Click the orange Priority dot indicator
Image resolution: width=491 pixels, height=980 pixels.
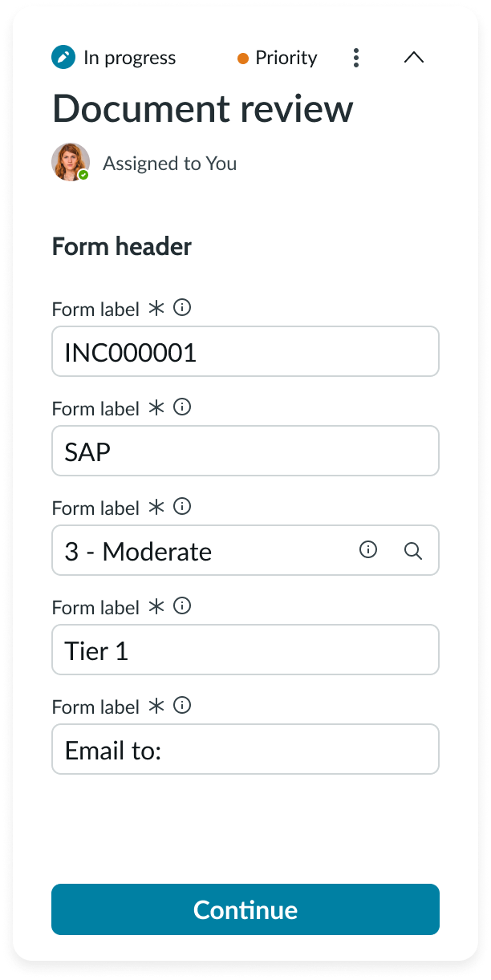(243, 59)
